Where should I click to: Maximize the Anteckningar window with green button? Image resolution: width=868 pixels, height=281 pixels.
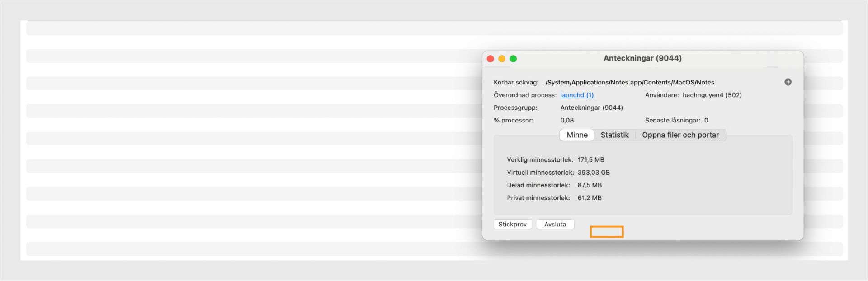pos(513,58)
